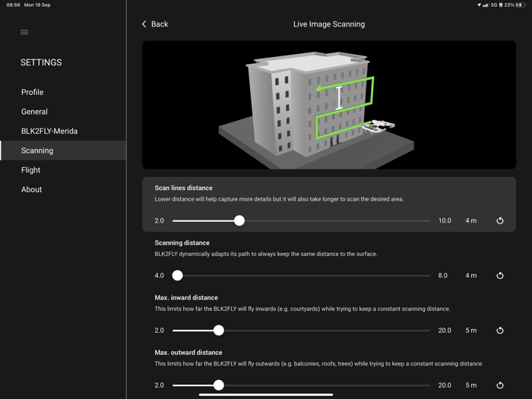Image resolution: width=532 pixels, height=399 pixels.
Task: Click the building scan path illustration
Action: [329, 105]
